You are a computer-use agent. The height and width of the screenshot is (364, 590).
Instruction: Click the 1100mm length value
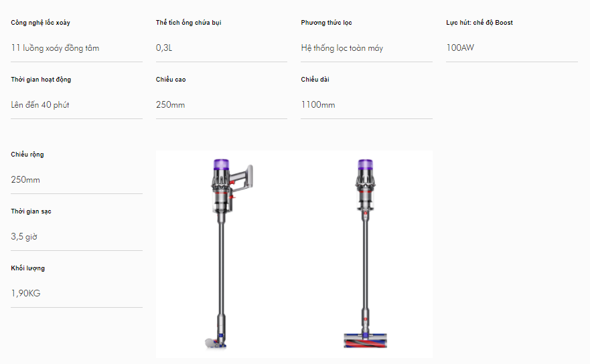coord(318,104)
